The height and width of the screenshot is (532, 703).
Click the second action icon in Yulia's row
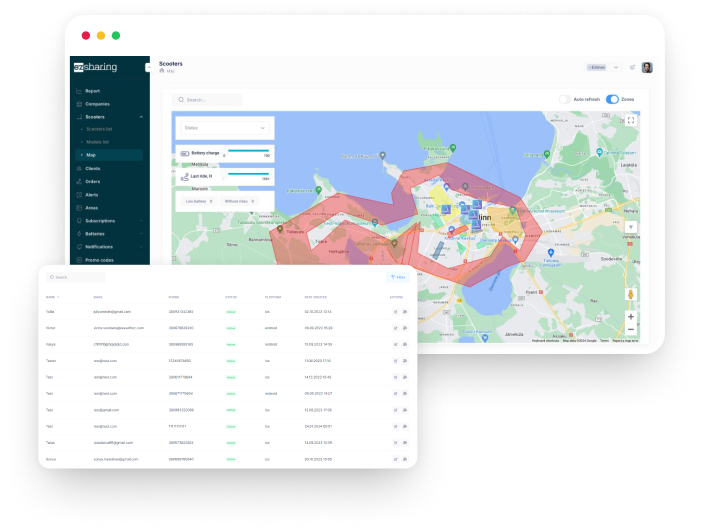click(x=405, y=311)
